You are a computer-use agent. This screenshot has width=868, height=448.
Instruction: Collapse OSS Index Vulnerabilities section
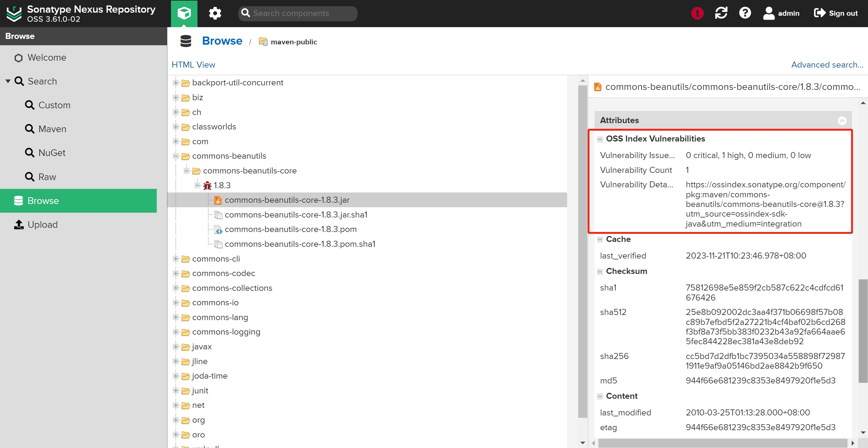pyautogui.click(x=600, y=139)
